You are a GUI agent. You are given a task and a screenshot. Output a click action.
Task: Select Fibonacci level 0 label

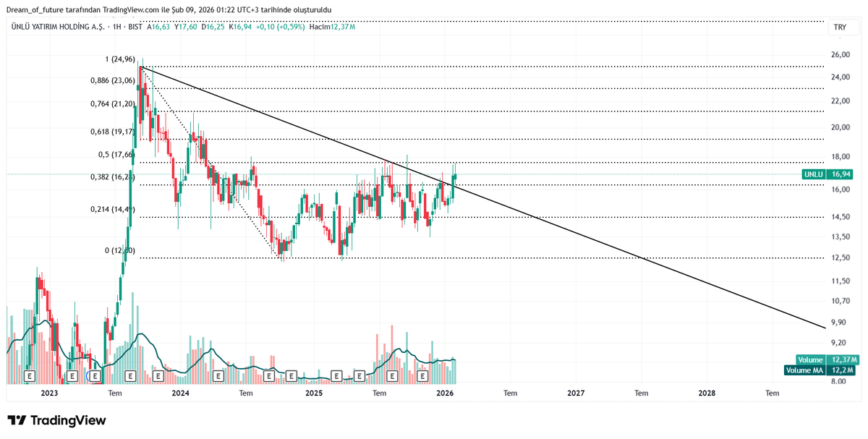(119, 250)
